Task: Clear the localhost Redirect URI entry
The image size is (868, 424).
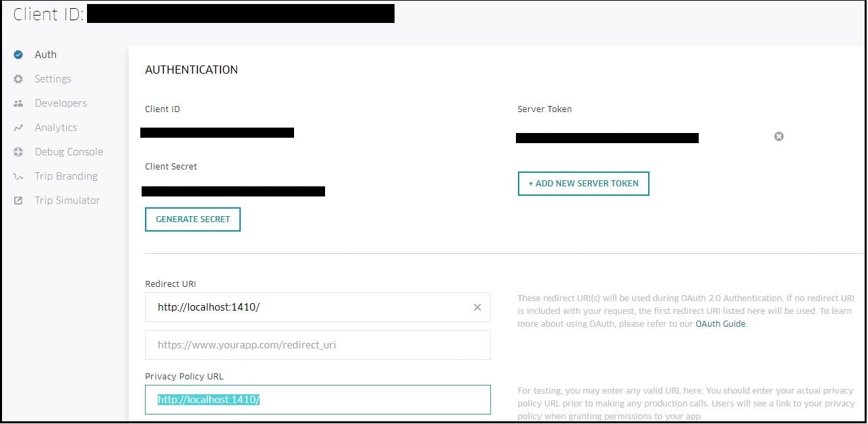Action: [x=478, y=307]
